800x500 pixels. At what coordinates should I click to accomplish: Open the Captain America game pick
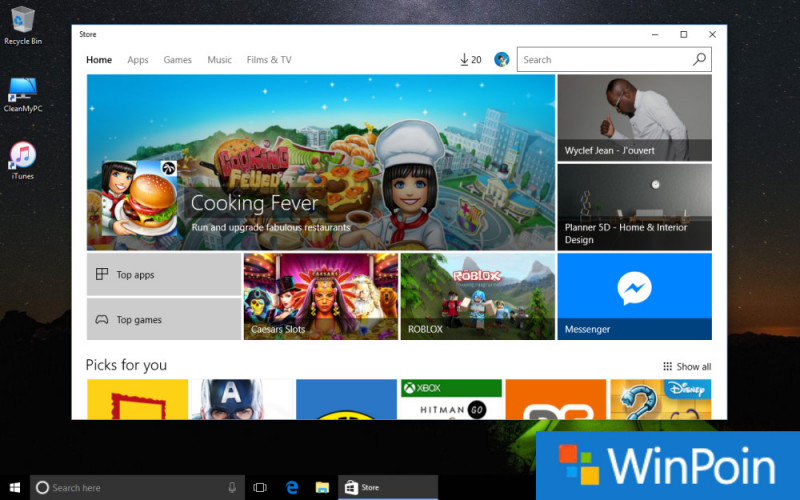click(x=242, y=399)
